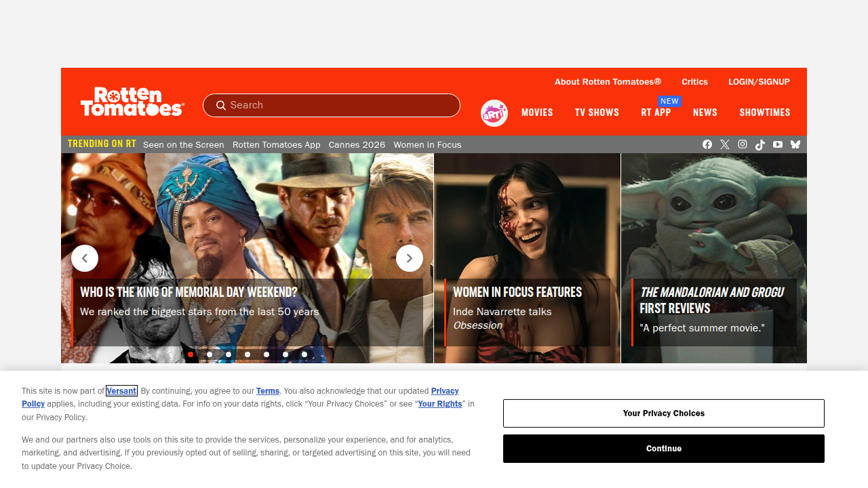
Task: Open the Critics link
Action: (x=694, y=82)
